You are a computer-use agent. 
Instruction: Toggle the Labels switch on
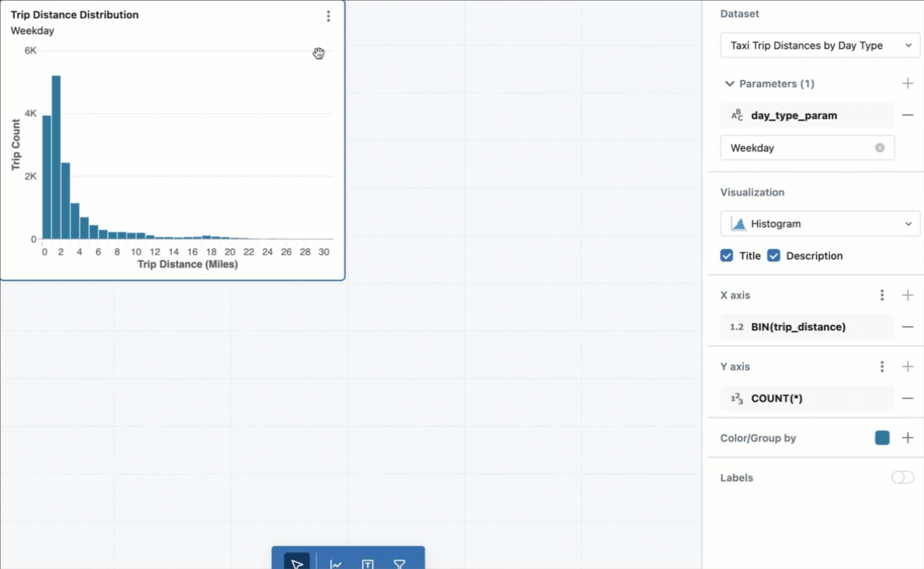pos(901,477)
